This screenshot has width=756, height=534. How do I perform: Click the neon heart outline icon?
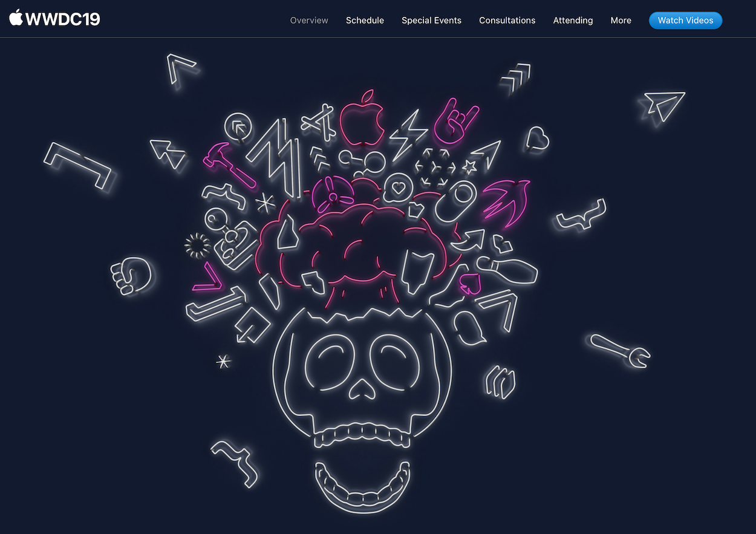click(536, 139)
